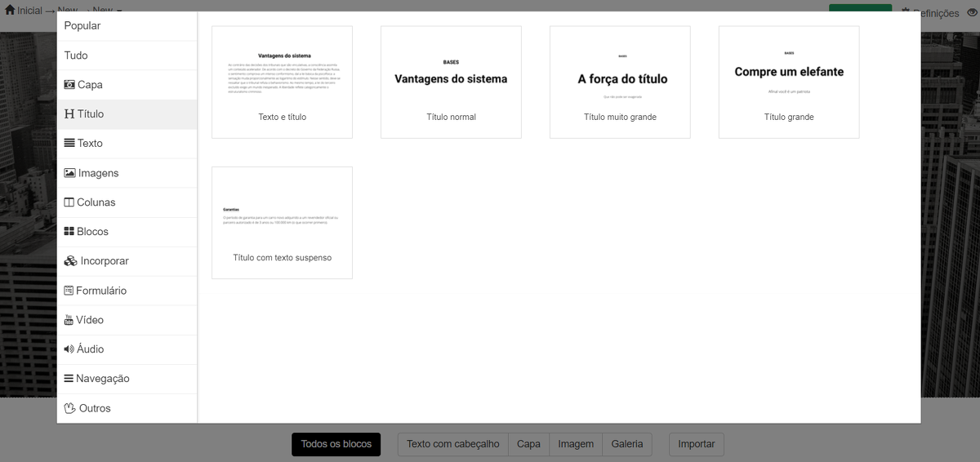Click the Importar button
Viewport: 980px width, 462px height.
pyautogui.click(x=696, y=444)
